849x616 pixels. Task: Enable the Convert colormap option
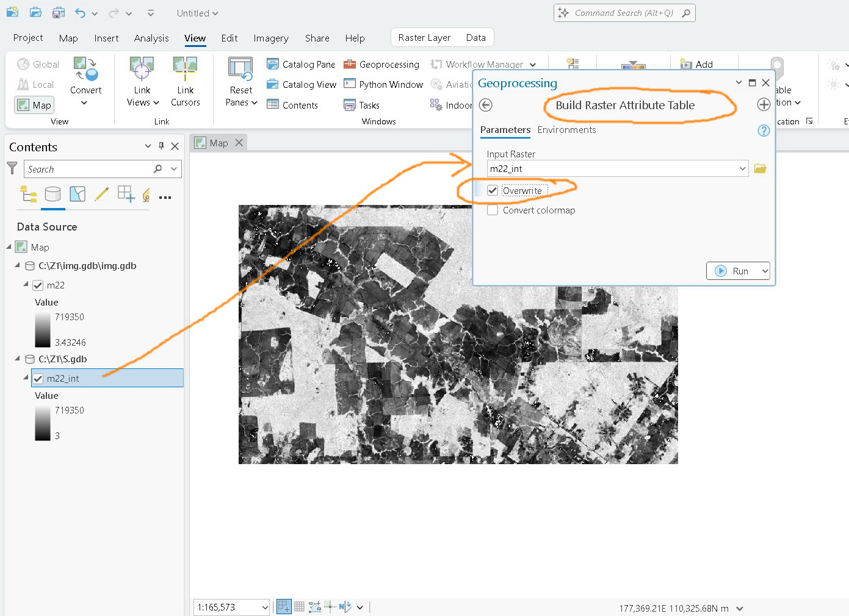click(493, 210)
